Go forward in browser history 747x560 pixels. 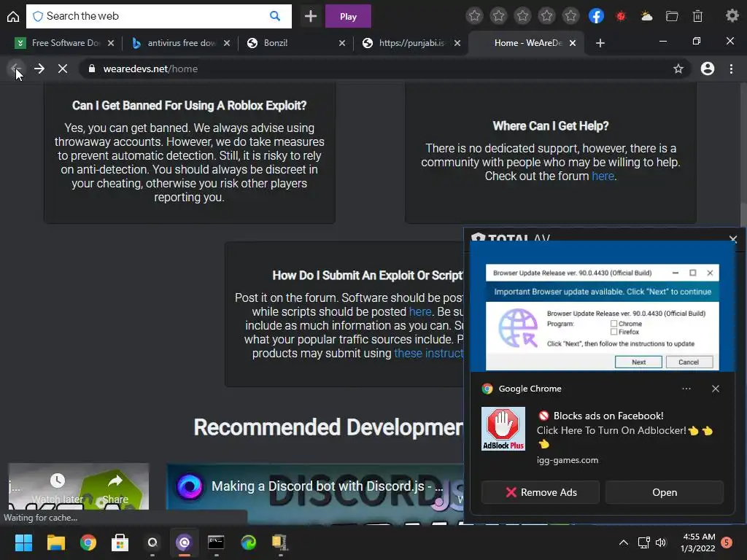click(39, 69)
